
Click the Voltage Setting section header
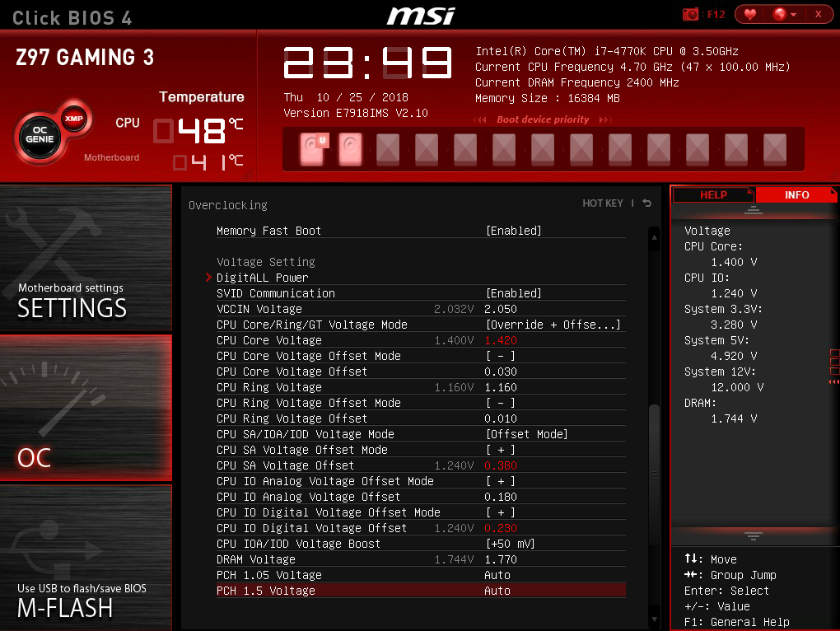(266, 262)
